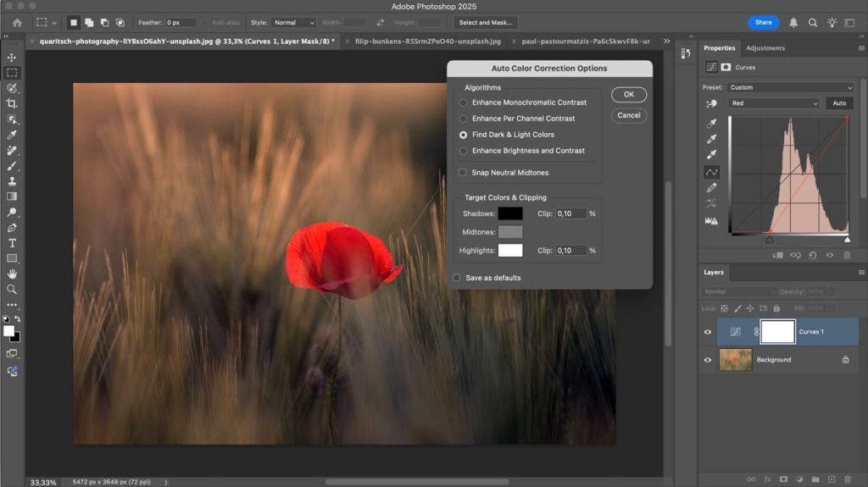This screenshot has height=487, width=868.
Task: Open the Highlights target color swatch
Action: (509, 250)
